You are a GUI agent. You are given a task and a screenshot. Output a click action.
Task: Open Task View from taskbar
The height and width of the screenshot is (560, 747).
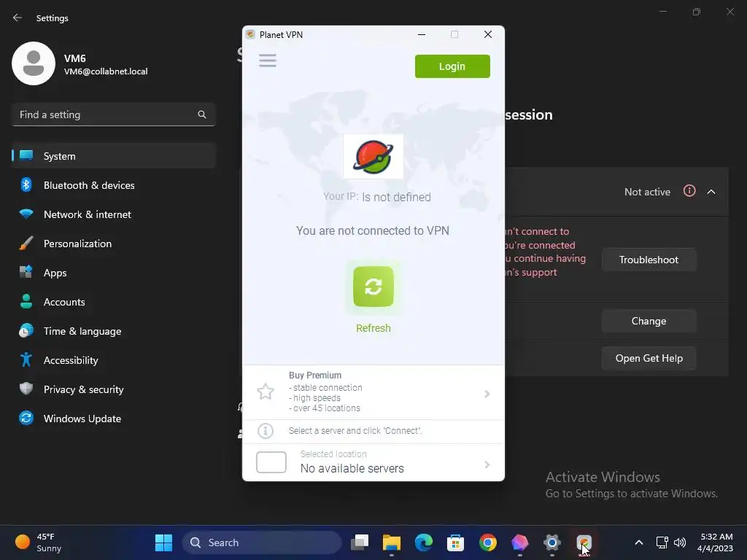tap(360, 542)
